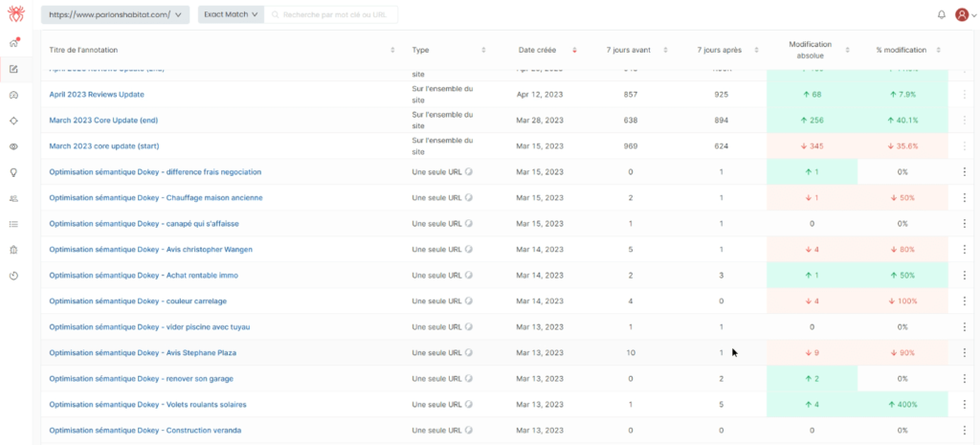Screen dimensions: 980x445
Task: Click the ↓ 345 absolute change cell
Action: point(812,146)
